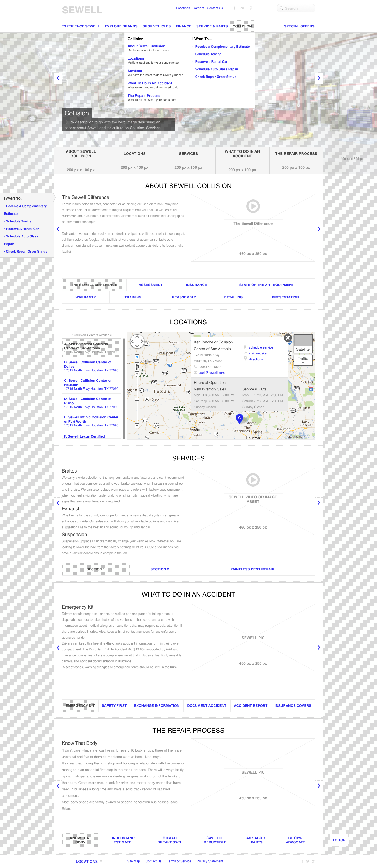Switch map to Satellite view
The height and width of the screenshot is (868, 377).
[303, 344]
